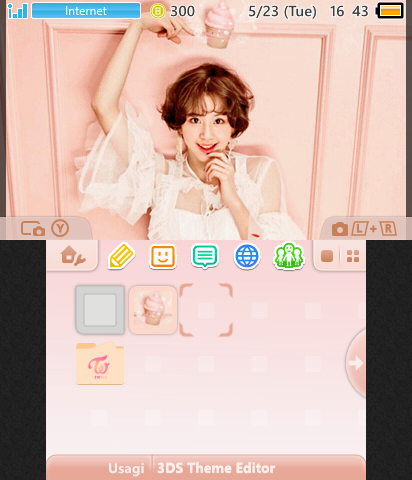Viewport: 412px width, 480px height.
Task: Click the camera Y button shortcut
Action: (x=45, y=229)
